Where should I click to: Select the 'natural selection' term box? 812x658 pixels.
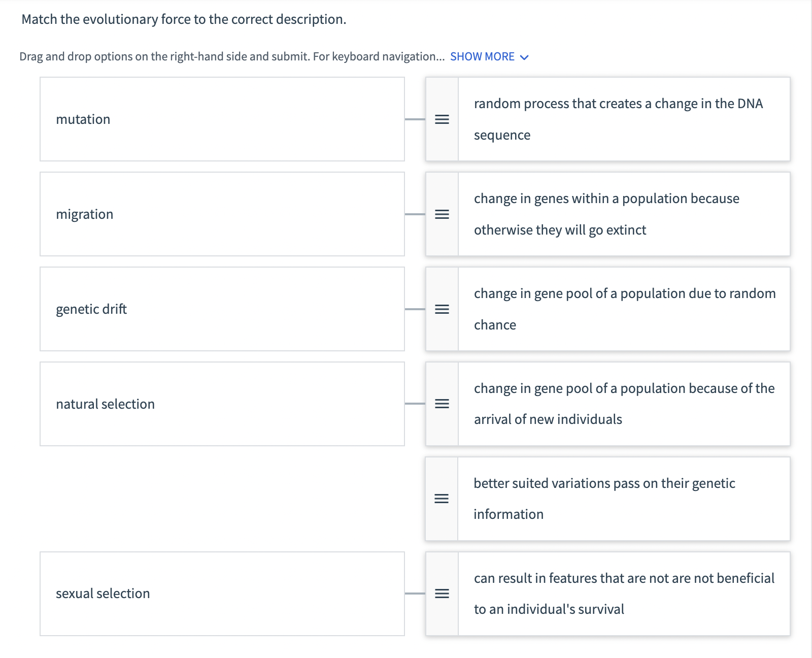(222, 404)
